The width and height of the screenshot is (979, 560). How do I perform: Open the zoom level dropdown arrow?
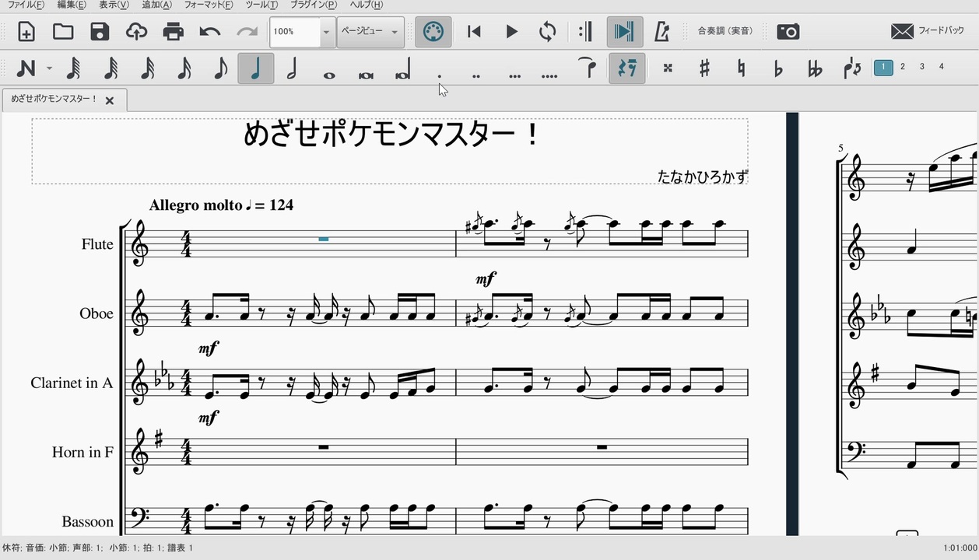[x=327, y=32]
